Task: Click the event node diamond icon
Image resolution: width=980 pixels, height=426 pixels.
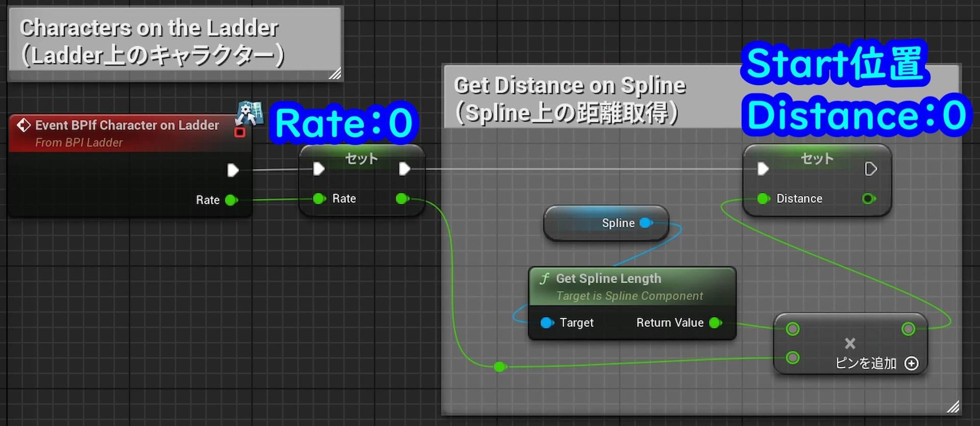Action: pos(23,125)
